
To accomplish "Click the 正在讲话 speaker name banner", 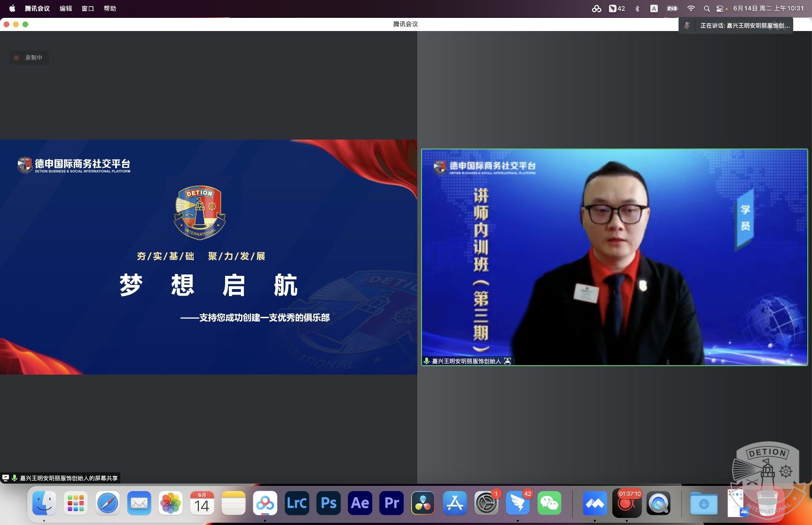I will coord(744,25).
